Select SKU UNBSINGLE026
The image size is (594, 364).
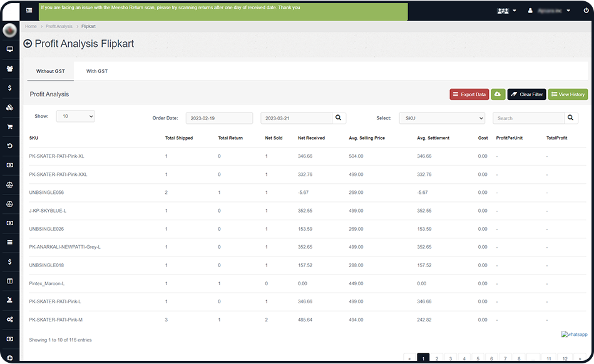point(46,229)
